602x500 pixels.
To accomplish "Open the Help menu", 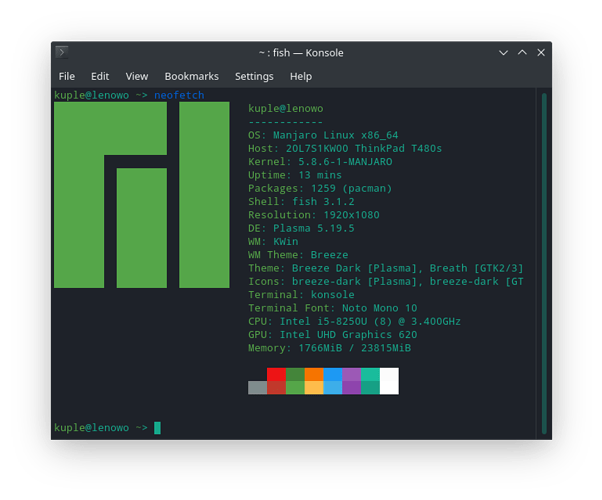I will pyautogui.click(x=301, y=76).
